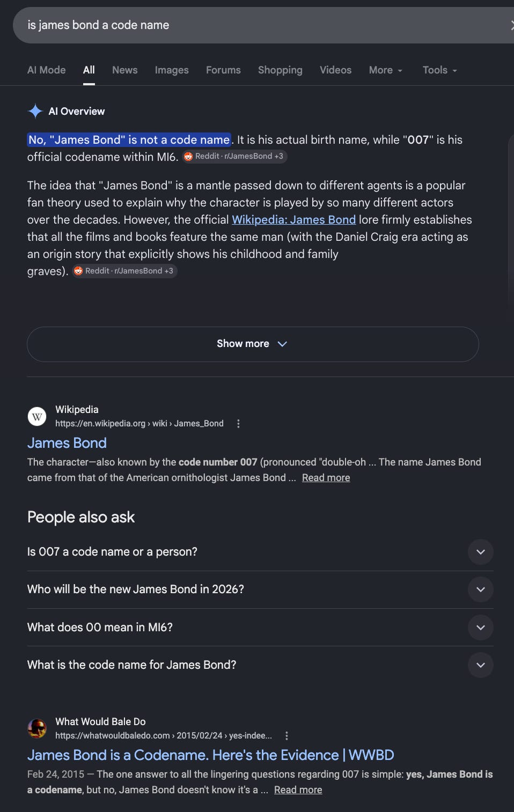Viewport: 514px width, 812px height.
Task: Expand "Who will be the new James Bond in 2026?"
Action: (x=260, y=589)
